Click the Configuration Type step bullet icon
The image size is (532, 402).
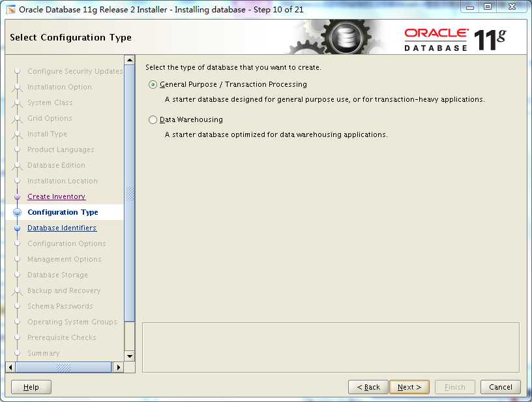tap(18, 213)
